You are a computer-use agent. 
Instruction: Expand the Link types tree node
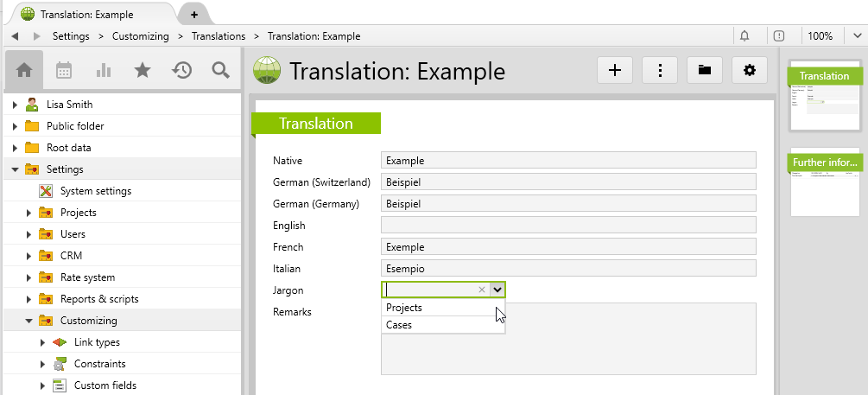42,342
